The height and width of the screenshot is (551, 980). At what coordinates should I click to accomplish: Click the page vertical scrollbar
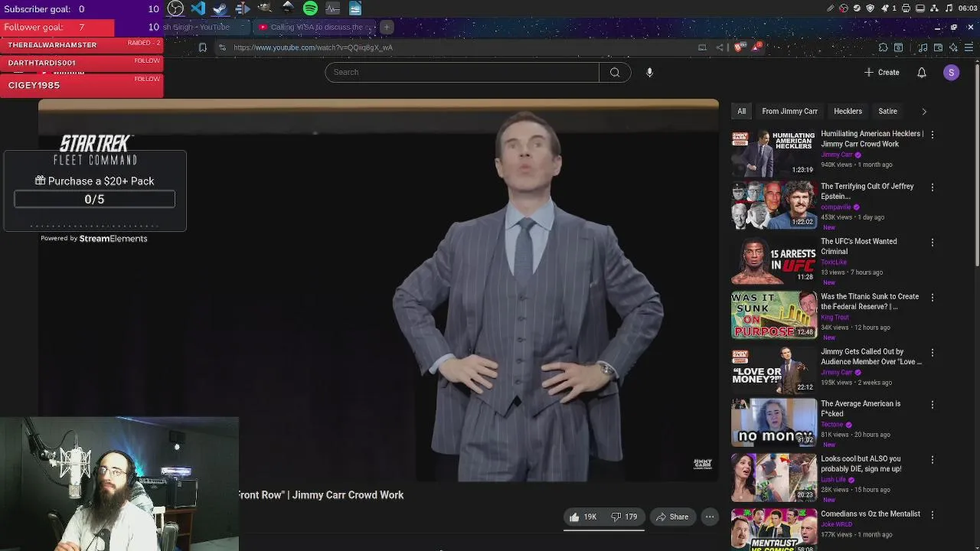coord(976,165)
